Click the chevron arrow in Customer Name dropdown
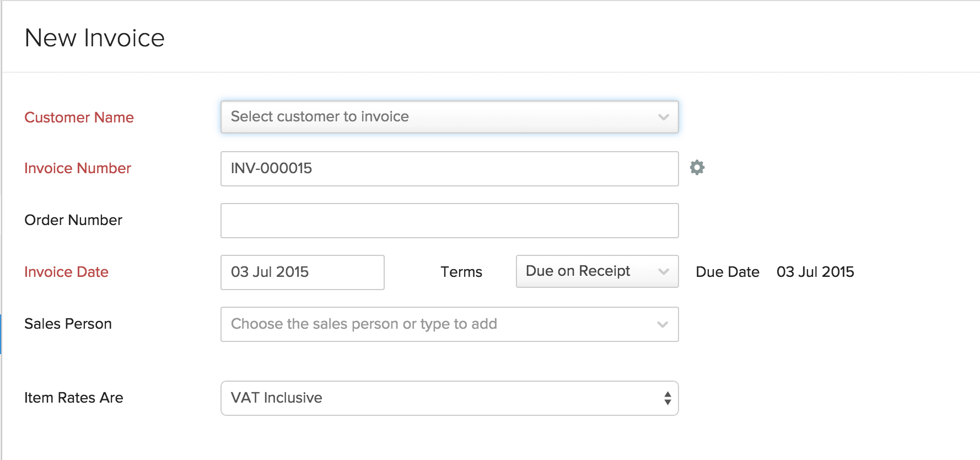This screenshot has width=980, height=460. 663,117
